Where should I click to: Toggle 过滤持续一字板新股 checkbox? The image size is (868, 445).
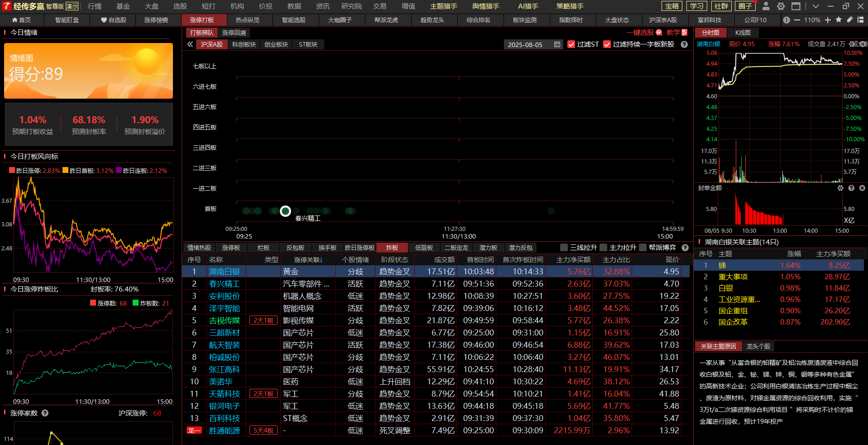click(x=607, y=44)
